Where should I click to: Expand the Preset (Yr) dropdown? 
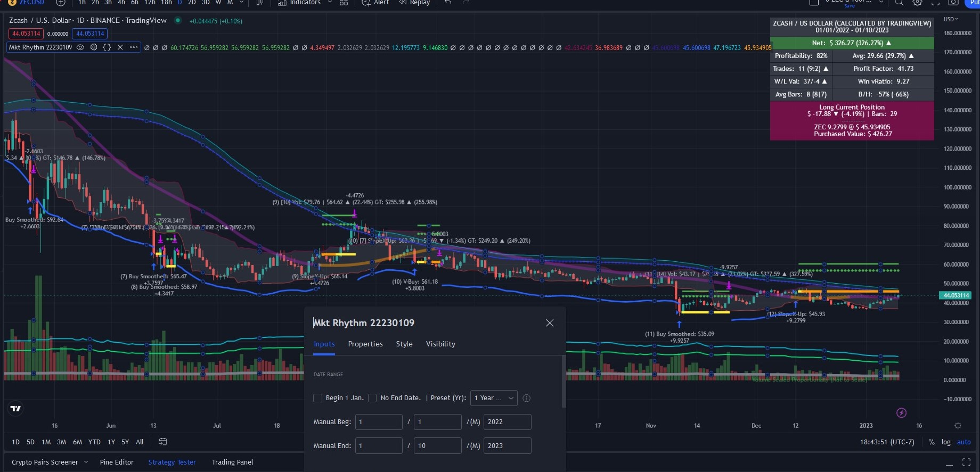(494, 398)
